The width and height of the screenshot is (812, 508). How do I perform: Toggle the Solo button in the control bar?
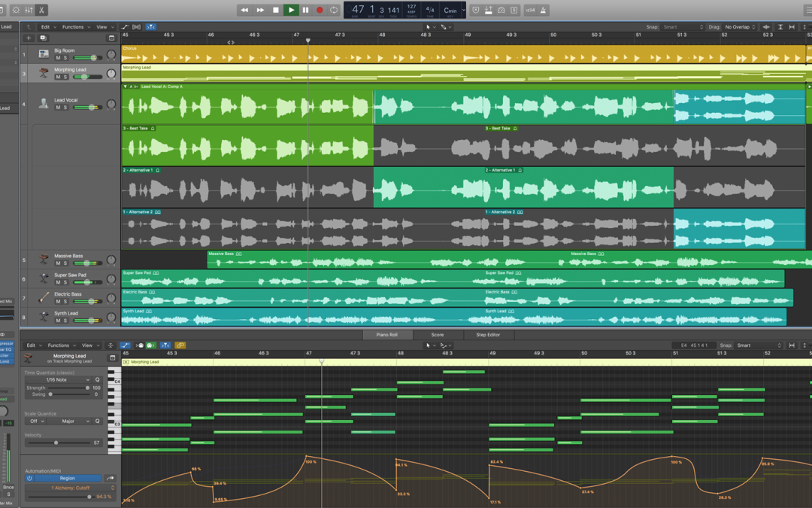pyautogui.click(x=514, y=10)
